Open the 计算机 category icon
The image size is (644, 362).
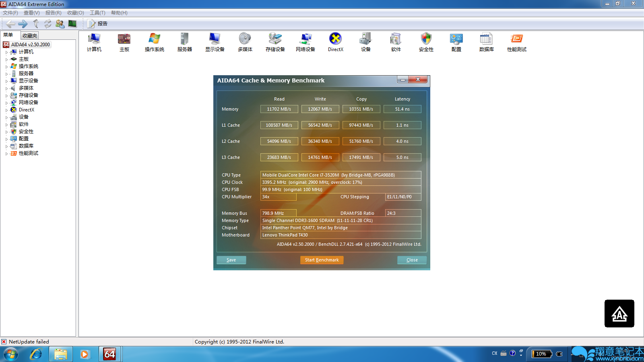pos(94,42)
